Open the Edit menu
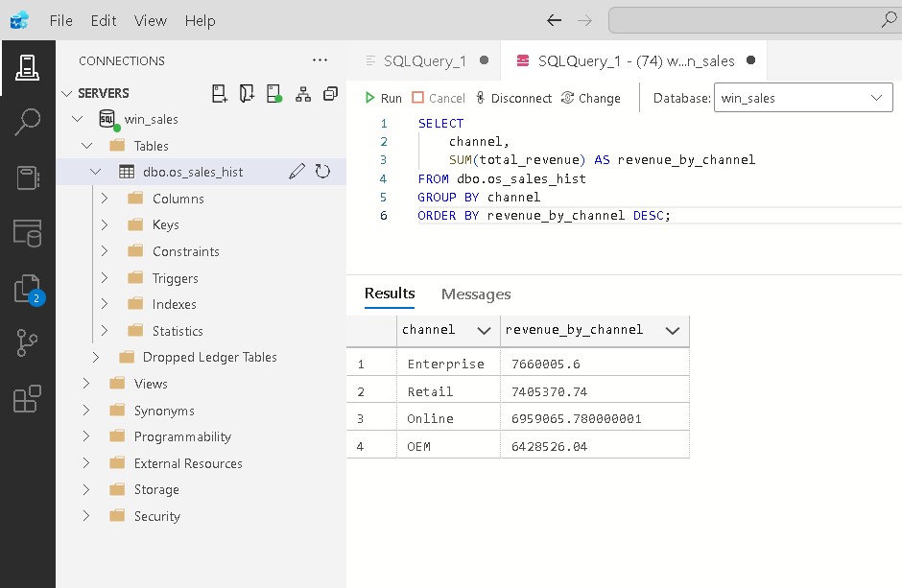Viewport: 902px width, 588px height. pos(104,21)
